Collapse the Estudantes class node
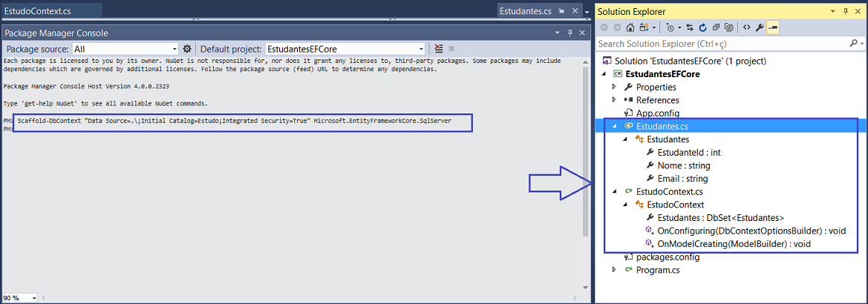This screenshot has width=868, height=304. point(625,139)
